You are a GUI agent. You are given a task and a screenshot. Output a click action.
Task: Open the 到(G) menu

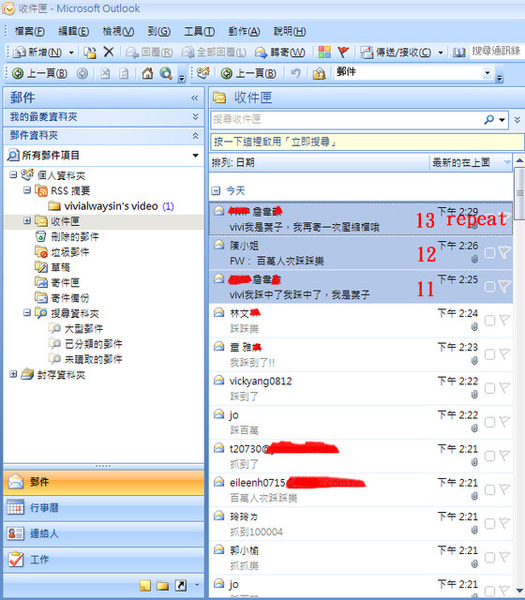[159, 31]
